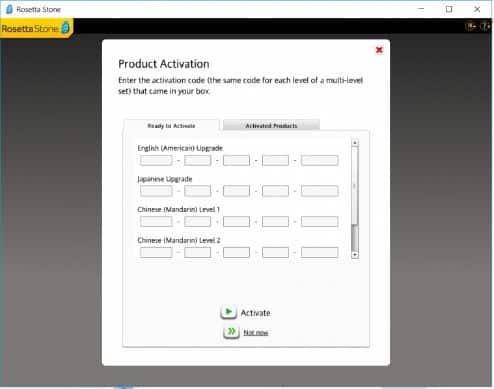Click the Not now link

point(256,333)
